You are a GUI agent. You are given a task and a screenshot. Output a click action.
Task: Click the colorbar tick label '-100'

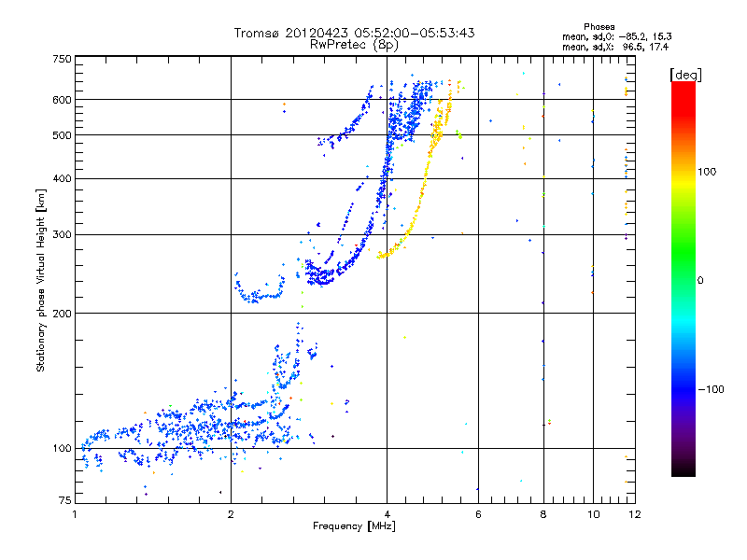coord(711,389)
